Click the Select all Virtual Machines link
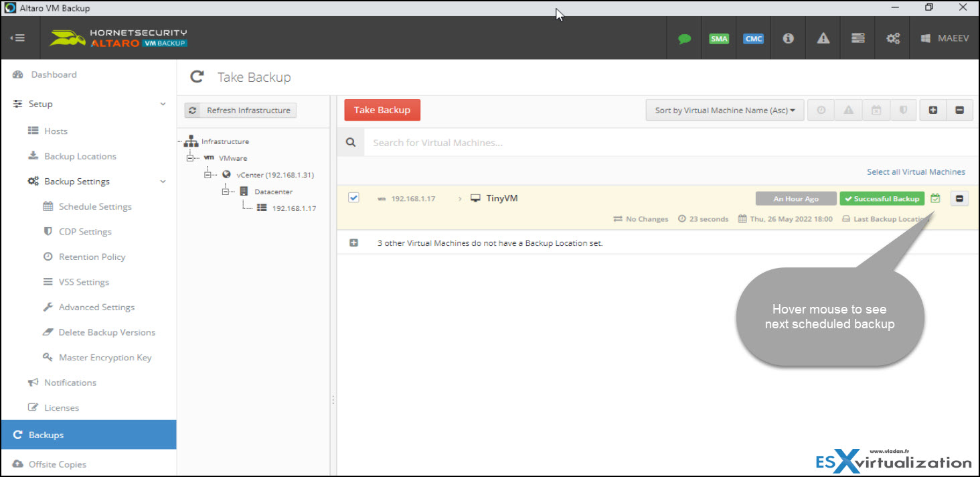 click(x=916, y=172)
